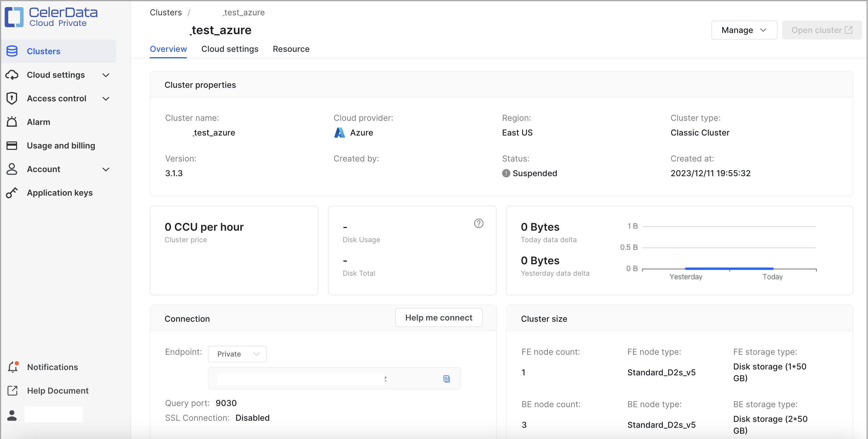Expand the Account sidebar menu

[x=106, y=169]
